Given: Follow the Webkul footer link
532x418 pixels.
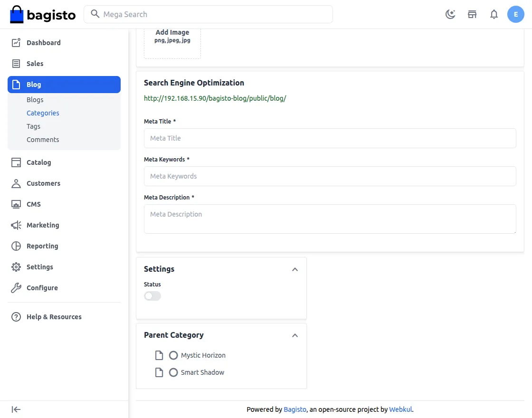Looking at the screenshot, I should click(x=400, y=409).
